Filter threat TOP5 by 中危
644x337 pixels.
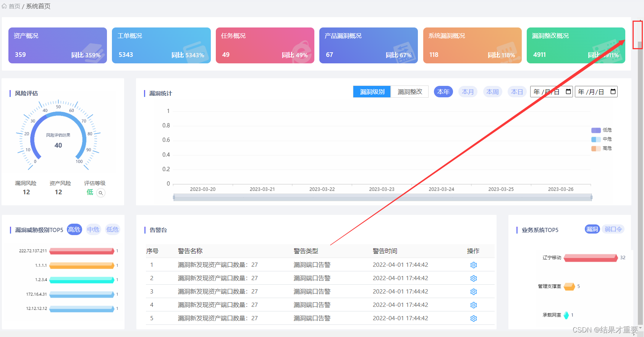point(93,229)
